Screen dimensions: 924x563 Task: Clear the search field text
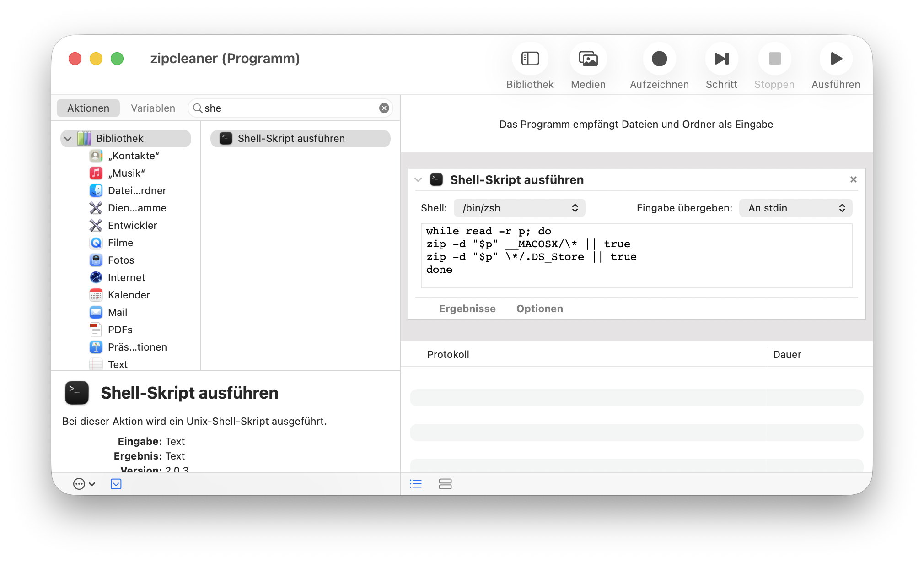pyautogui.click(x=384, y=108)
